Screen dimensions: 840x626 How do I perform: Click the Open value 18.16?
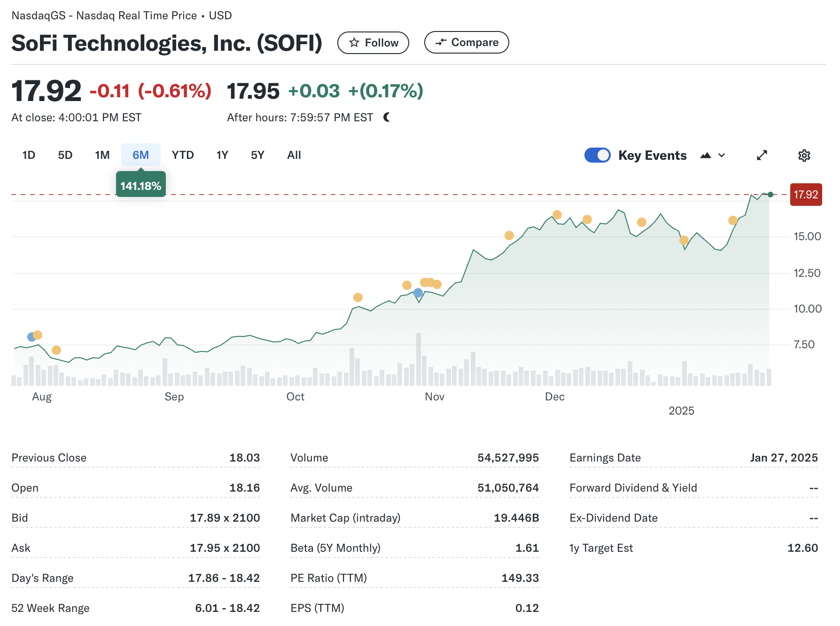pos(244,488)
